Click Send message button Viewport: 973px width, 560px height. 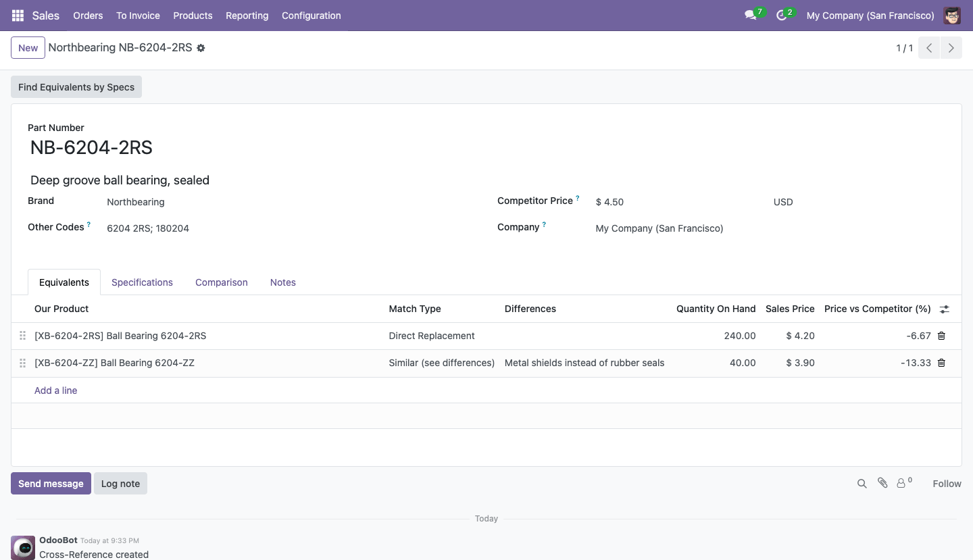coord(51,484)
